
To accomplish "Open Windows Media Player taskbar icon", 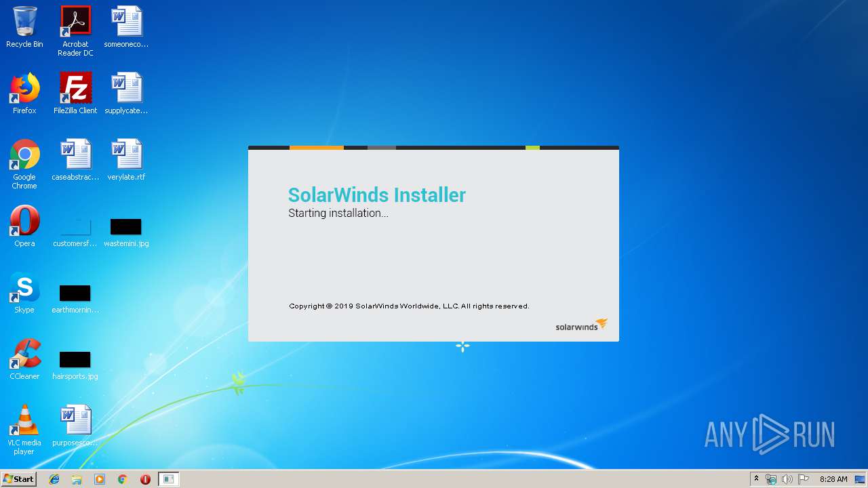I will [x=100, y=479].
